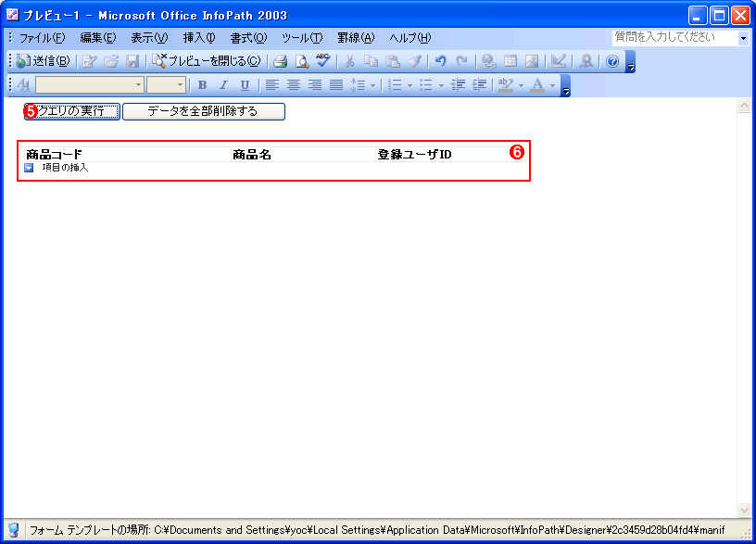Apply the highlight color
Screen dimensions: 756x544
[x=505, y=85]
